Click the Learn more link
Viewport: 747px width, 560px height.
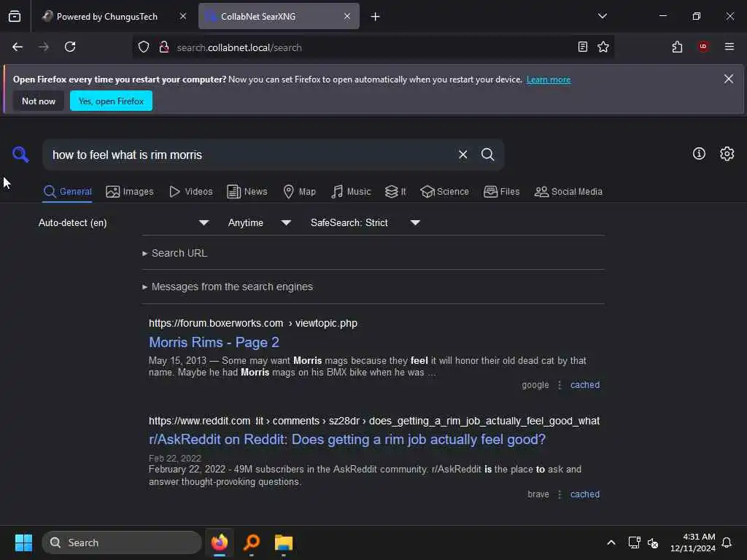click(549, 79)
